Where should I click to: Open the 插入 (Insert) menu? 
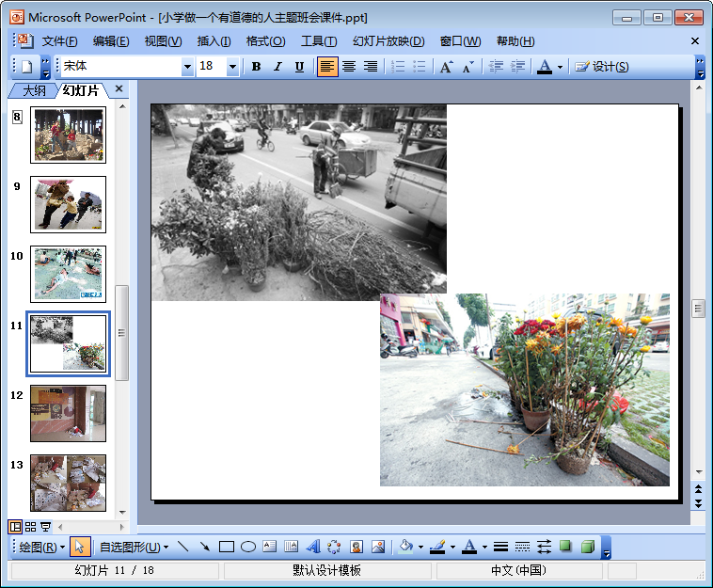[x=214, y=41]
